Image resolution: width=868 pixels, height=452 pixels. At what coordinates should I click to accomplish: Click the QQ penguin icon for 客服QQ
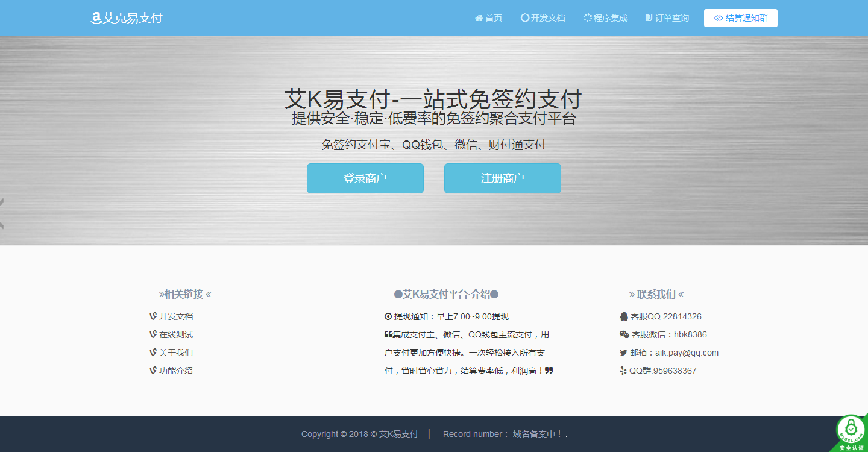pos(624,316)
